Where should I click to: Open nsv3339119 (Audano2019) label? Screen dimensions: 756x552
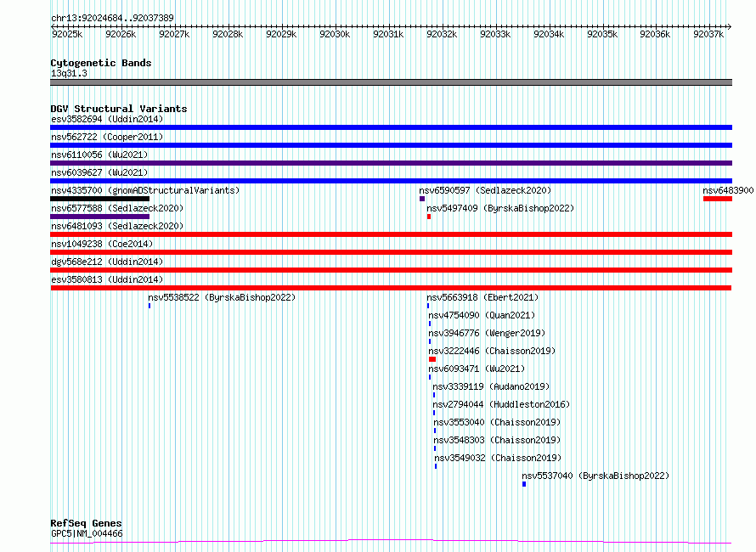(x=491, y=386)
